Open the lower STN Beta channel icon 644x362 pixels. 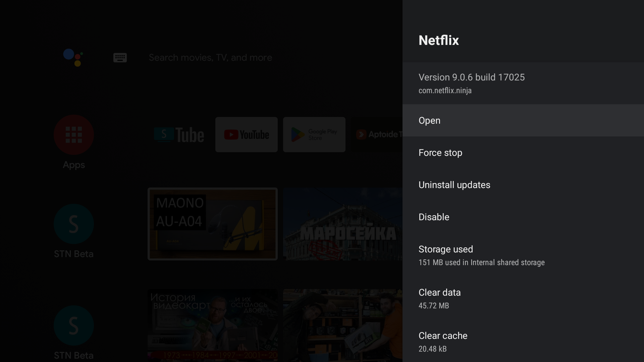[74, 325]
